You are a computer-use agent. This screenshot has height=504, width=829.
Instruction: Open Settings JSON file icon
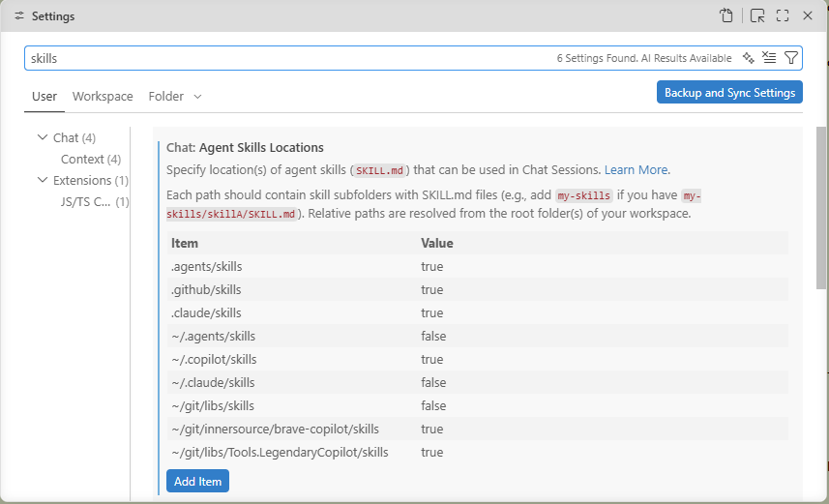tap(726, 15)
